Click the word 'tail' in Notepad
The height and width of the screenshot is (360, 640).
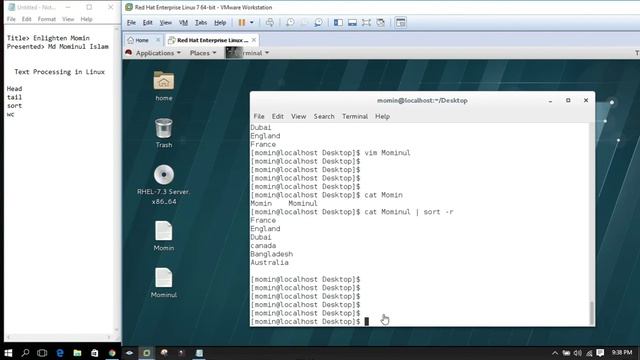14,97
